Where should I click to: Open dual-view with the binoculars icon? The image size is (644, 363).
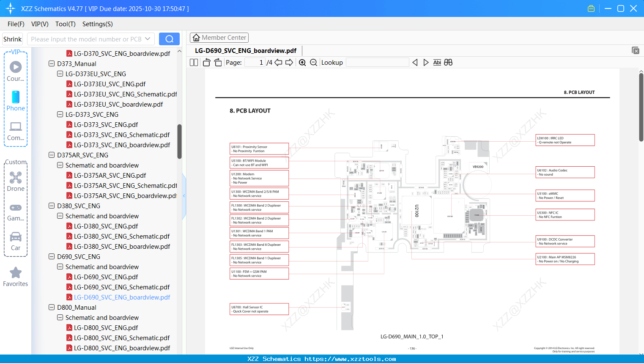pos(448,62)
